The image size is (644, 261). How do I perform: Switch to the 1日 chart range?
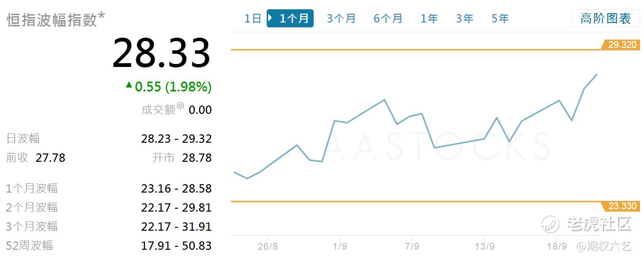point(253,19)
